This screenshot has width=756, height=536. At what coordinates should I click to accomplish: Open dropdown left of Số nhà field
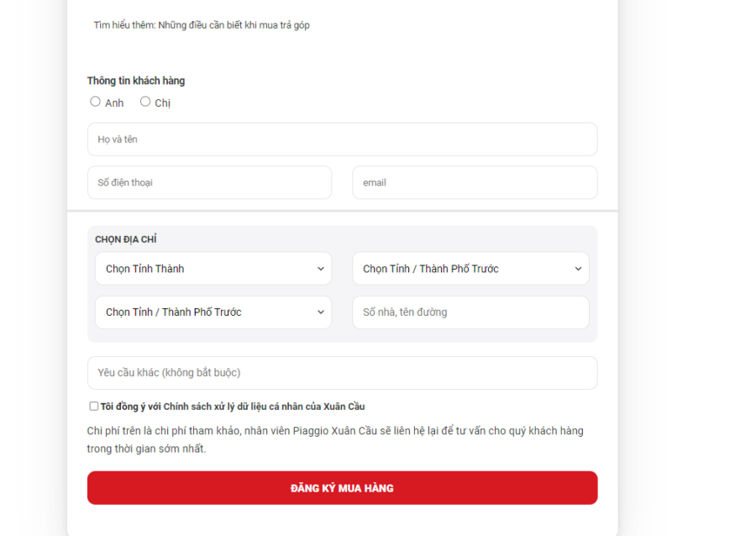tap(213, 313)
